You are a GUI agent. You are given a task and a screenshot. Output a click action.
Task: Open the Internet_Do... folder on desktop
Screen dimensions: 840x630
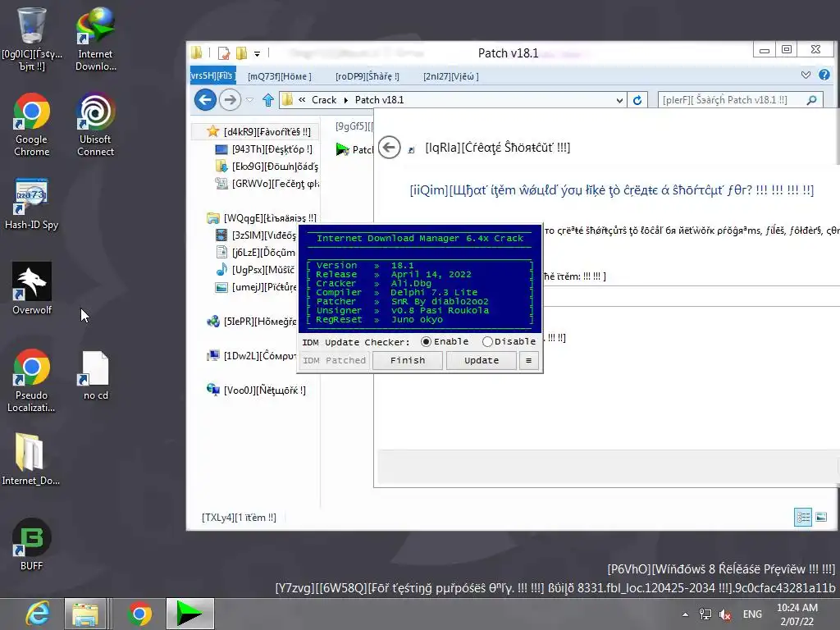click(x=30, y=459)
